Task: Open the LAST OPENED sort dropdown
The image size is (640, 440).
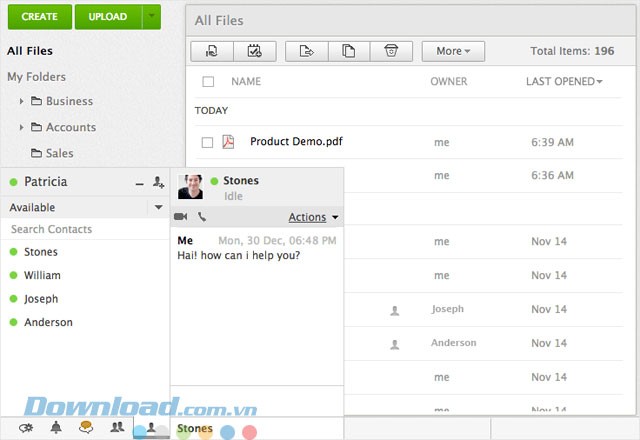Action: tap(564, 82)
